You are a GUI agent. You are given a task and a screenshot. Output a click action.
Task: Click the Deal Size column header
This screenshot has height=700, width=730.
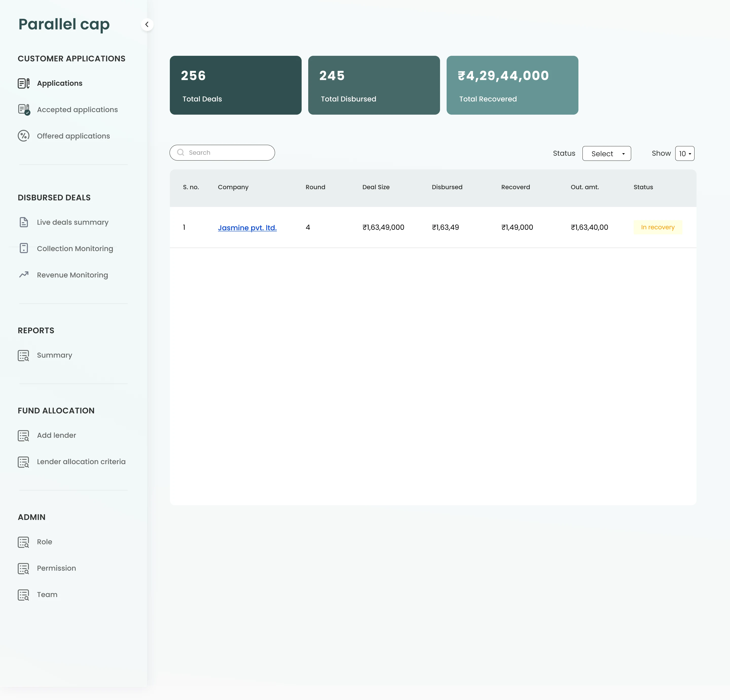[x=376, y=187]
